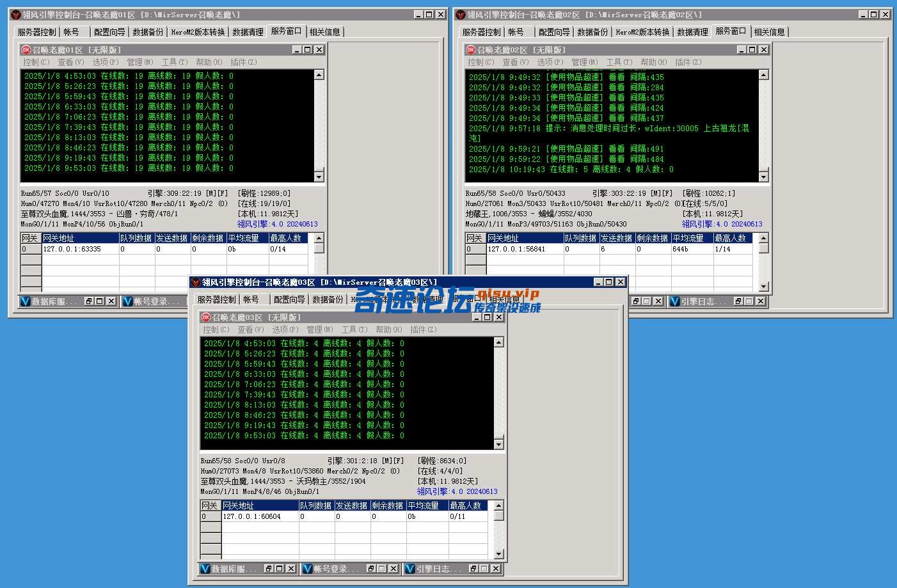Select gateway address cell 127.0.0.1:56841
This screenshot has height=588, width=897.
point(525,249)
